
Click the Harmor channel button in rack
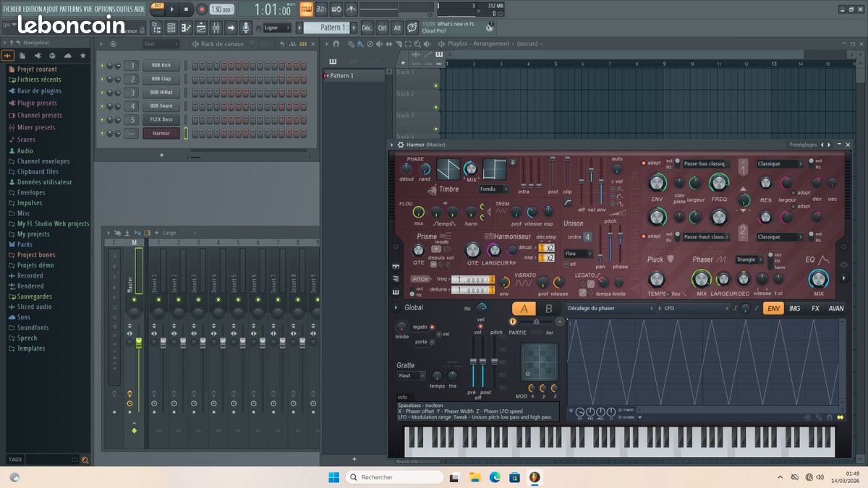[x=161, y=134]
